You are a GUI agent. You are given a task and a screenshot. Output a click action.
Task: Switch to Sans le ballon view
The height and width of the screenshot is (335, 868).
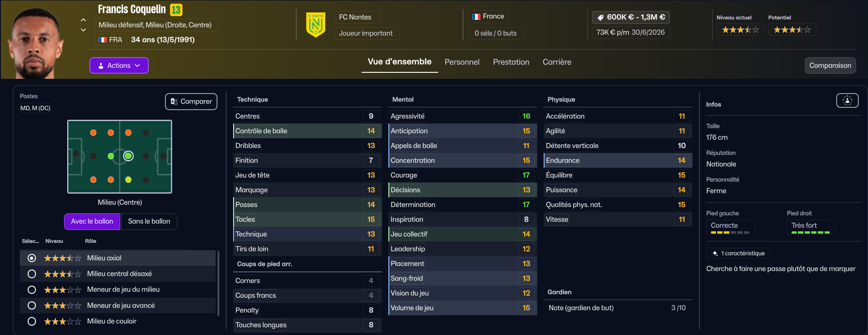[149, 221]
